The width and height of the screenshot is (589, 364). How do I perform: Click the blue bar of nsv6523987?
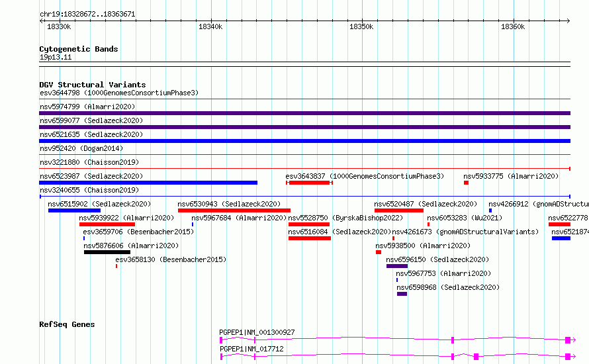click(148, 183)
